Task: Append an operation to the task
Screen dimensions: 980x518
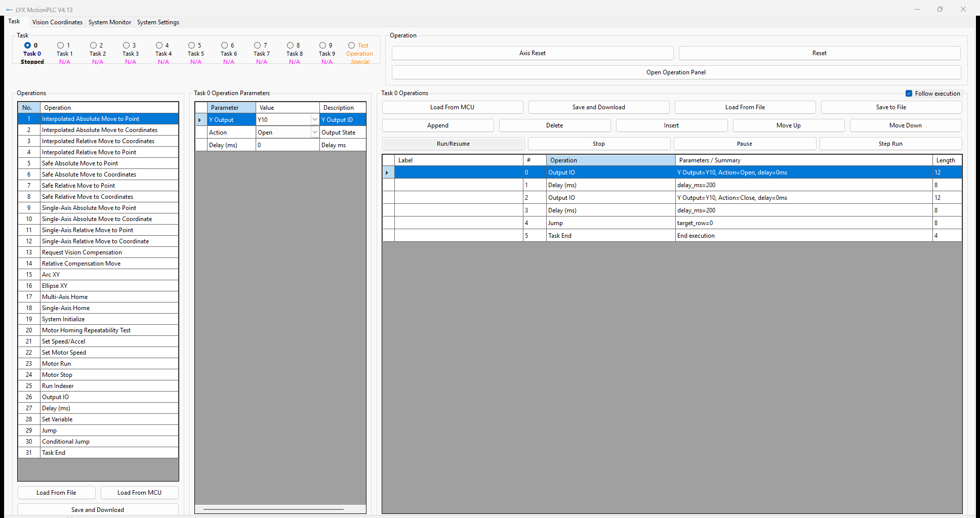Action: tap(438, 125)
